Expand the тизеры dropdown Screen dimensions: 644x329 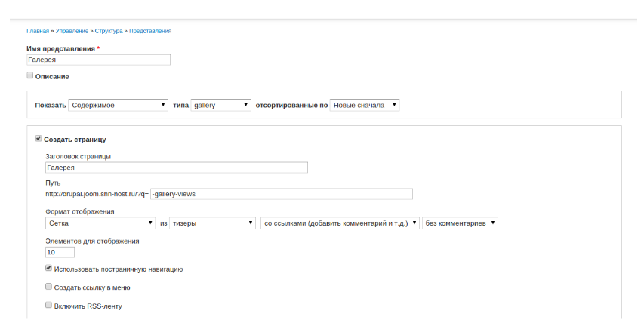[x=213, y=223]
